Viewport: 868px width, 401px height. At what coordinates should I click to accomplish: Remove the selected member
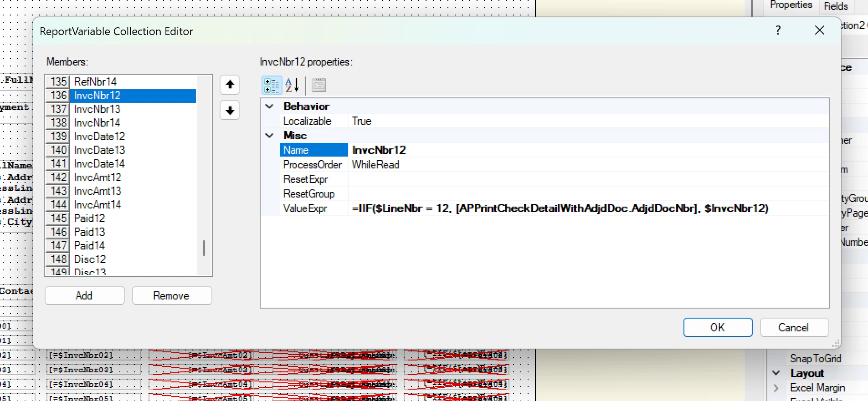pos(172,296)
